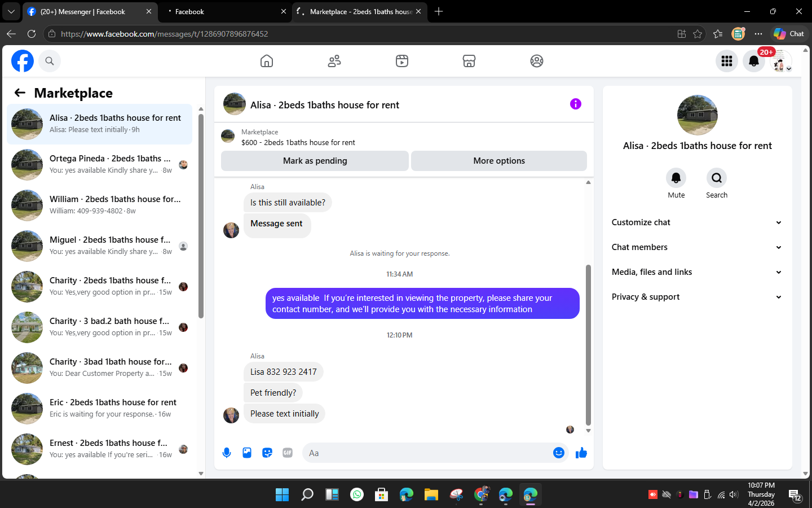Click the chat messages scrollbar

coord(588,344)
